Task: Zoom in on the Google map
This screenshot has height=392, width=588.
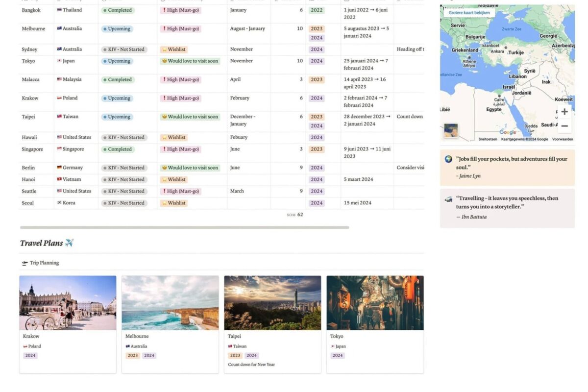Action: [x=564, y=112]
